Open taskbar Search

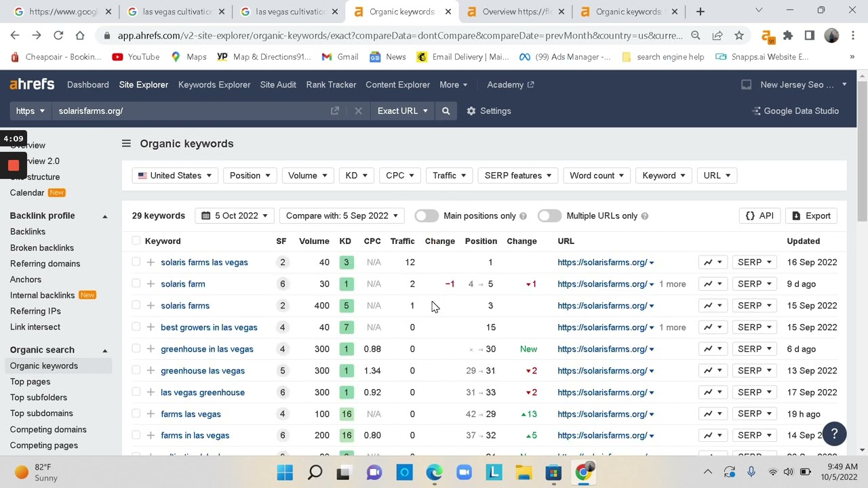point(315,472)
